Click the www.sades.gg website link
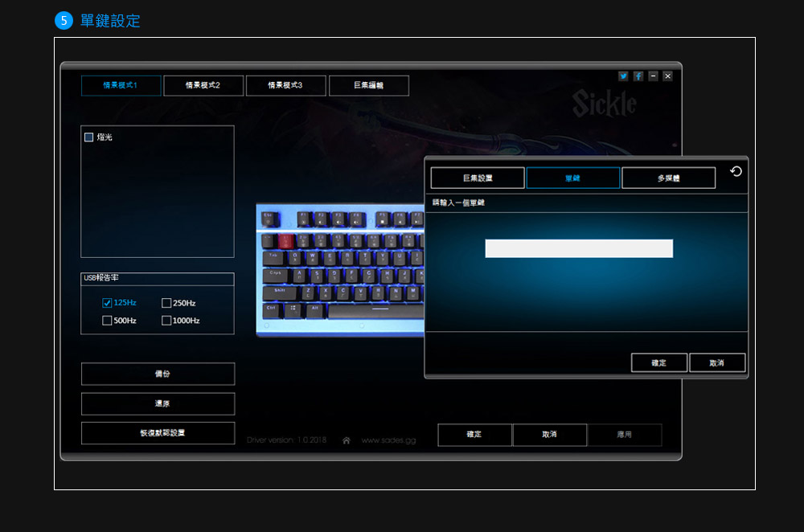This screenshot has height=532, width=804. 388,440
